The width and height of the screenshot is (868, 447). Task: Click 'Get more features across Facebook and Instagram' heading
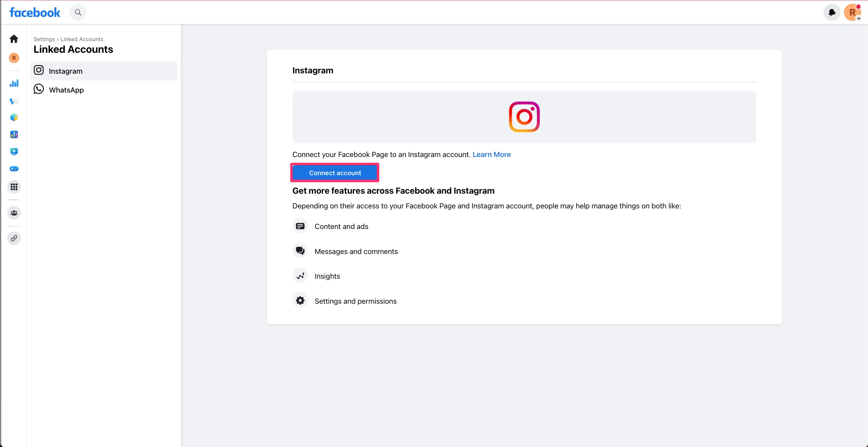click(x=393, y=191)
